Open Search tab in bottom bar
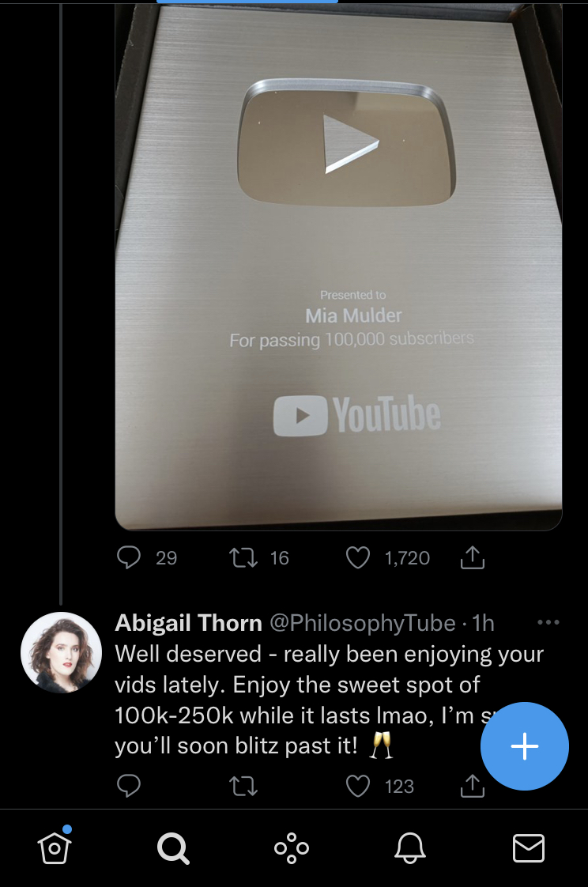The width and height of the screenshot is (588, 887). pos(173,848)
